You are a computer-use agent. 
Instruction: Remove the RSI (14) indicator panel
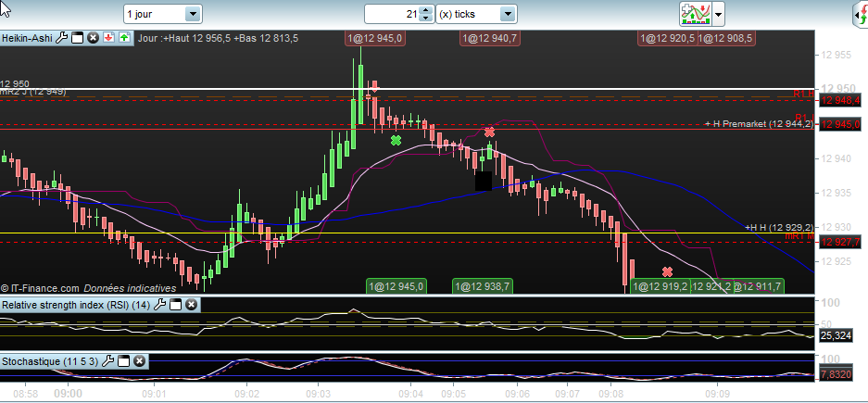191,305
